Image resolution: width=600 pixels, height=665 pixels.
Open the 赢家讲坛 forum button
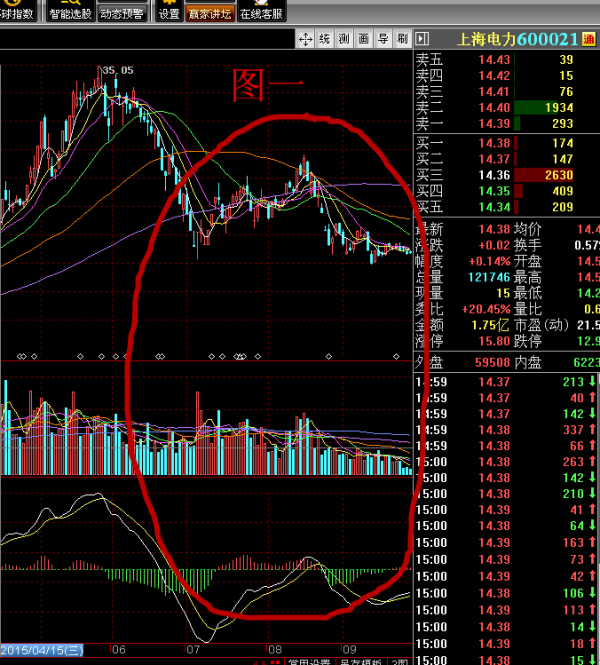click(x=210, y=12)
